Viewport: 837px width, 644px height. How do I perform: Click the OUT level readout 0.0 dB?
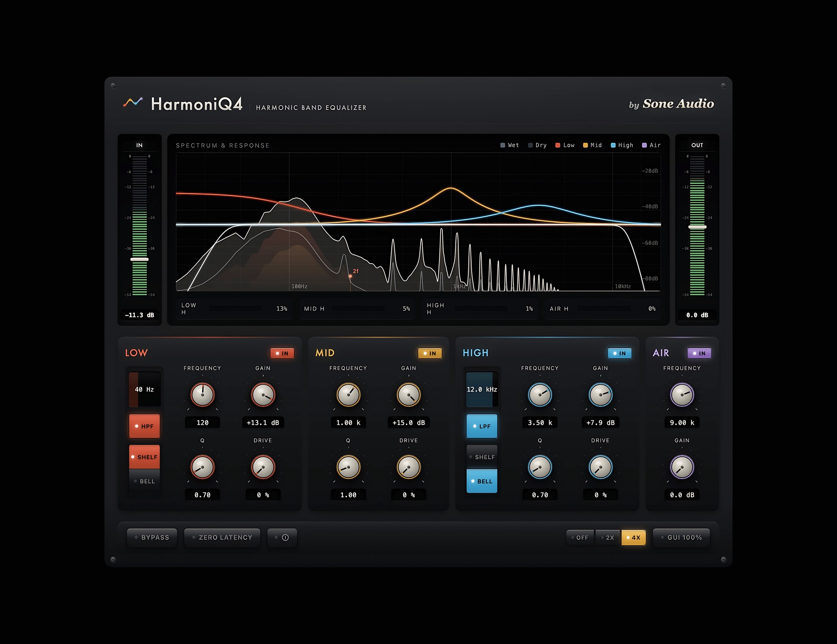pyautogui.click(x=697, y=315)
